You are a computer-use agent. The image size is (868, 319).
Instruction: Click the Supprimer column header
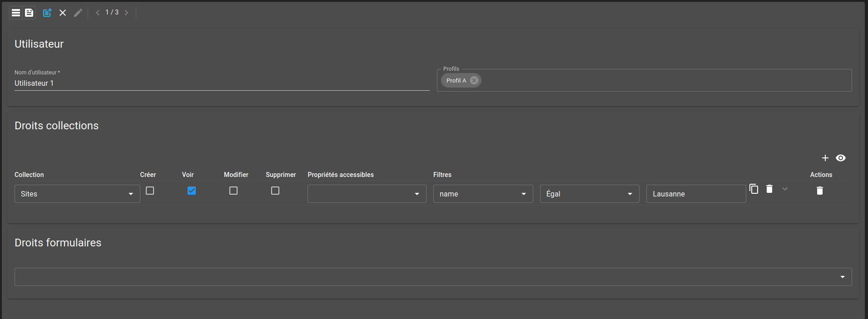(281, 175)
